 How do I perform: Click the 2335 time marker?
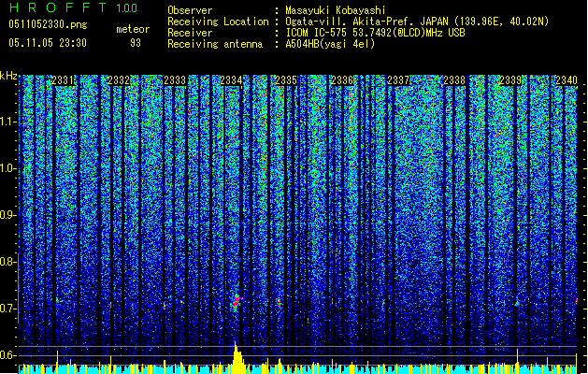pyautogui.click(x=286, y=80)
